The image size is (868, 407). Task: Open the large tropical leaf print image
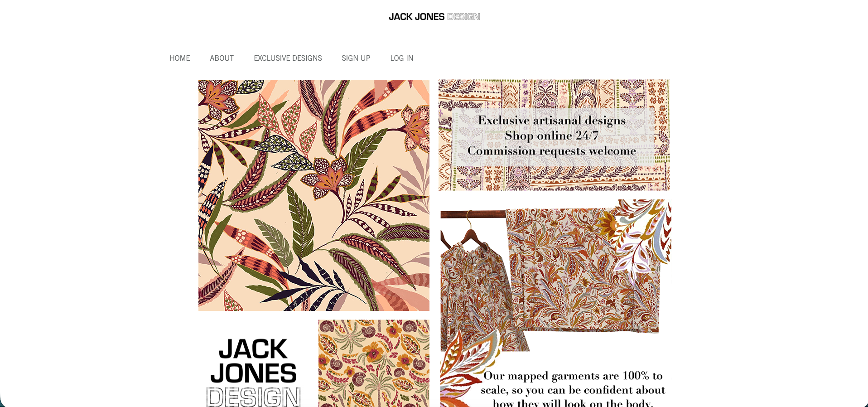click(314, 195)
